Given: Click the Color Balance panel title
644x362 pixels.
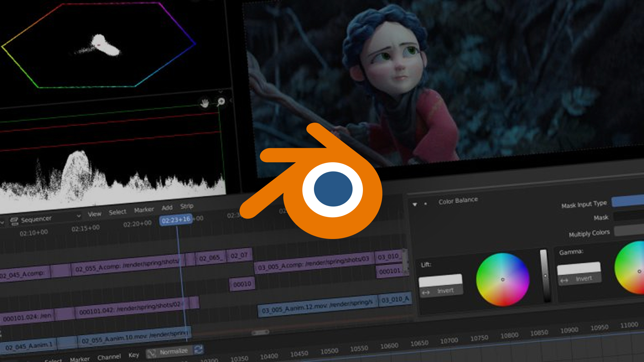Looking at the screenshot, I should (458, 201).
